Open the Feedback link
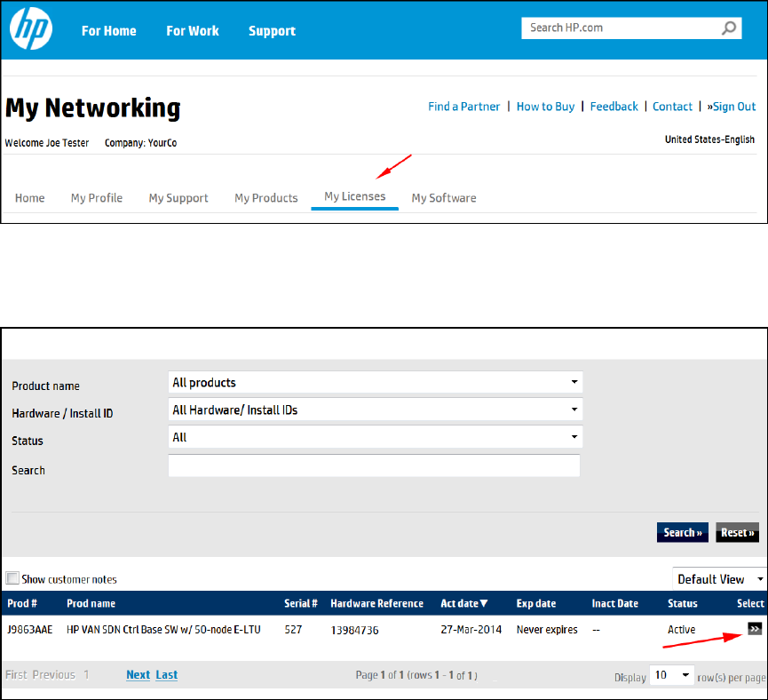768x700 pixels. (614, 107)
